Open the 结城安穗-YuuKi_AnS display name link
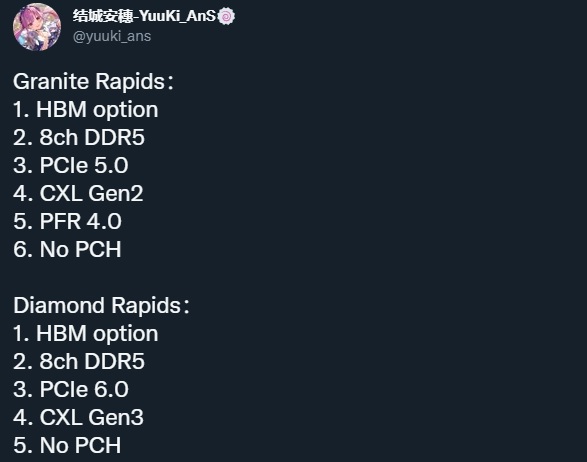Screen dimensions: 587x462 point(145,16)
